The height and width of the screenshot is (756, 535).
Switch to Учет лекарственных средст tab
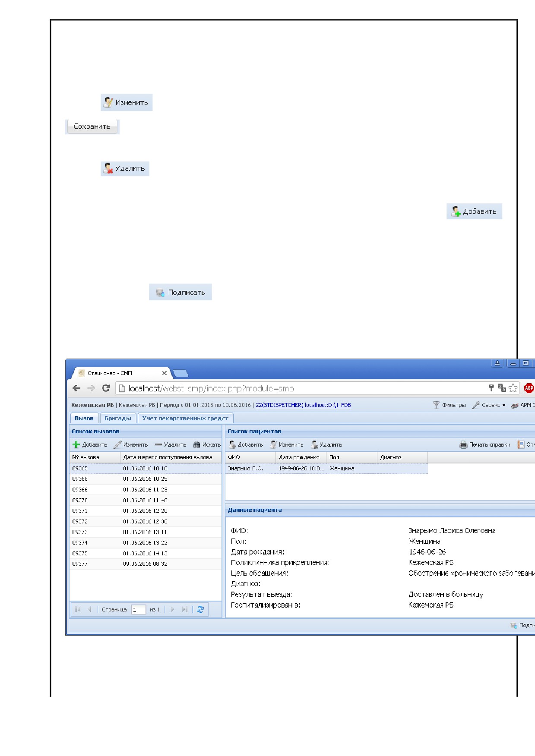(185, 418)
